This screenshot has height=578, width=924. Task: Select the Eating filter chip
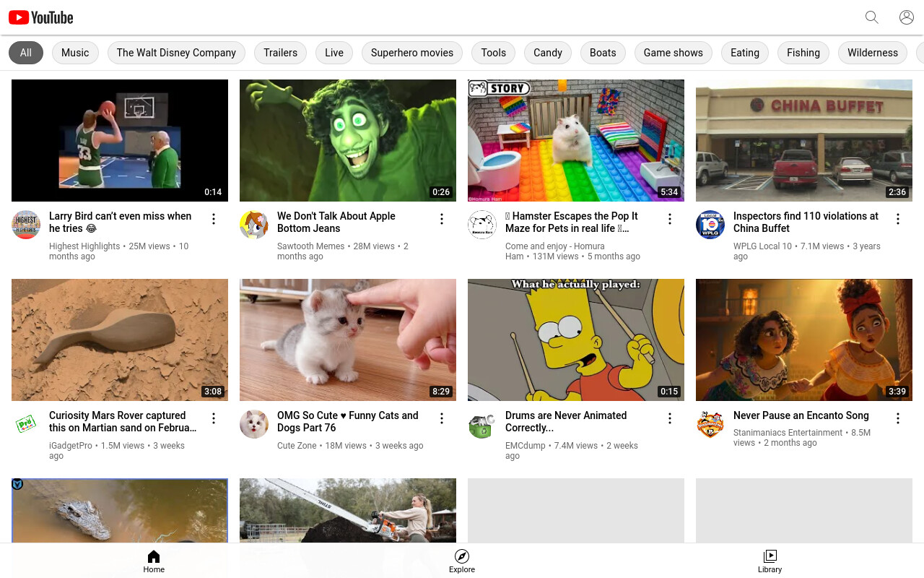click(x=745, y=53)
